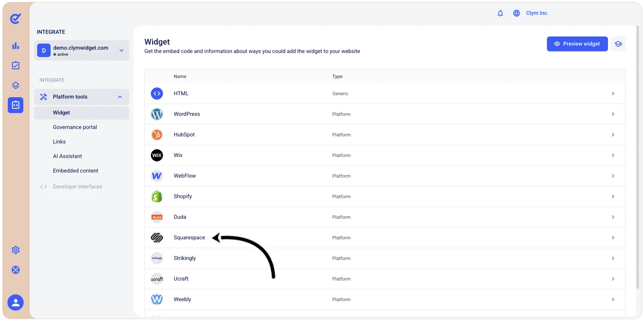Open the HTML row chevron
Screen dimensions: 644x321
[613, 94]
